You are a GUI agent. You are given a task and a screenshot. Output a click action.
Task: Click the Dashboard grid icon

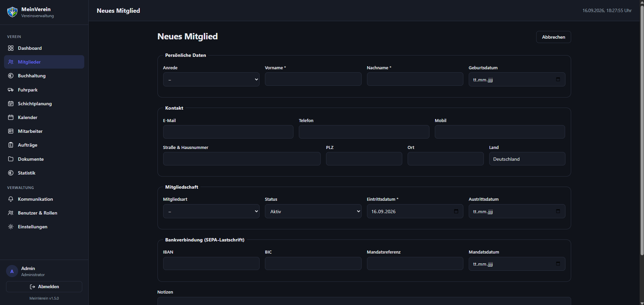pyautogui.click(x=11, y=48)
